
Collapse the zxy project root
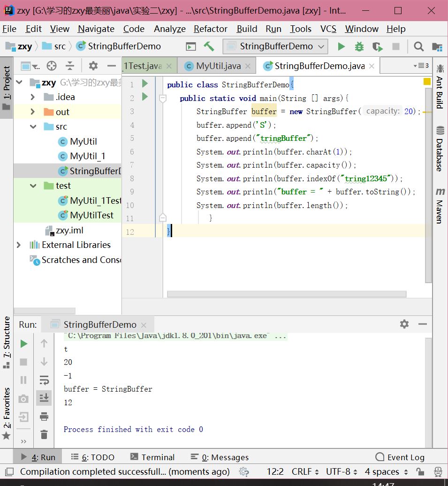click(x=19, y=82)
